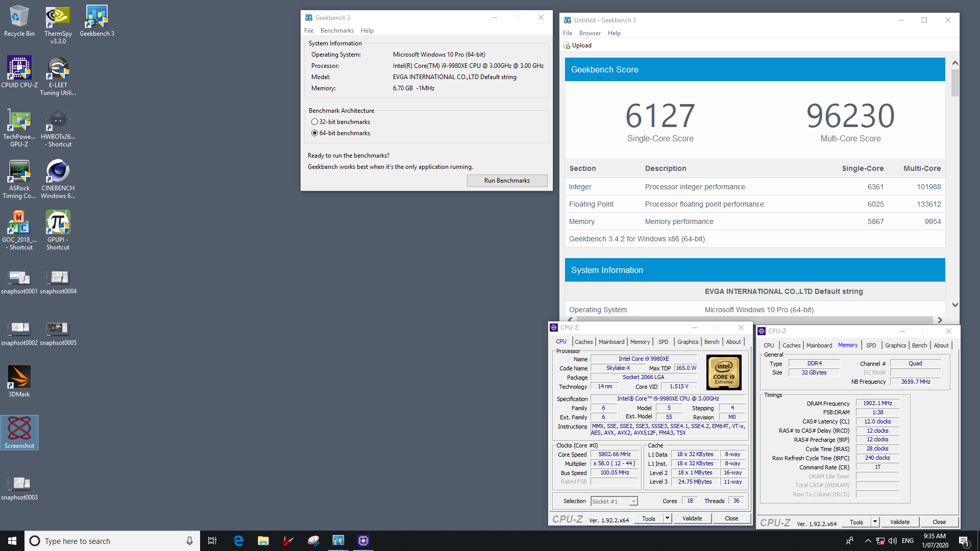Switch to Geekbench taskbar button
Screen dimensions: 980x551
[x=338, y=541]
